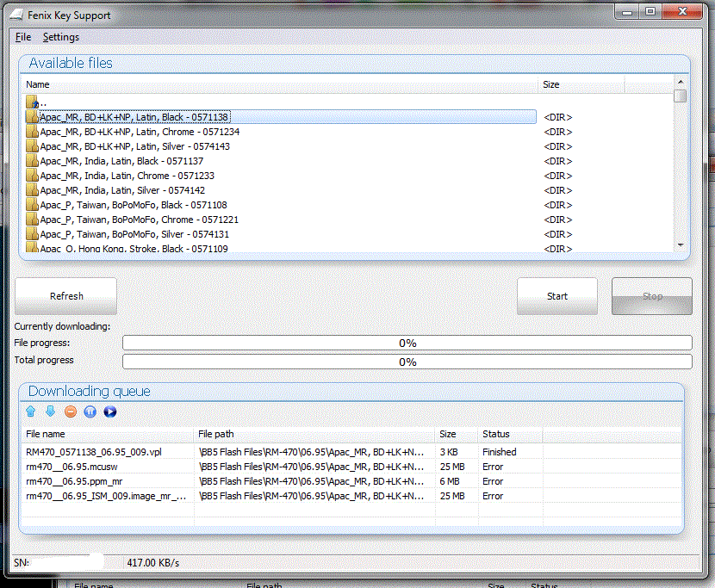Resume the queue with the blue play icon

[110, 412]
